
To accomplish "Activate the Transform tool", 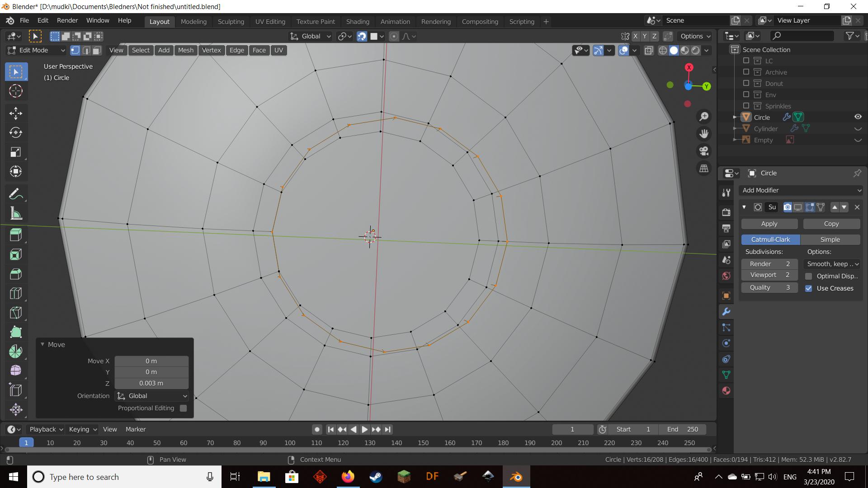I will pyautogui.click(x=16, y=172).
